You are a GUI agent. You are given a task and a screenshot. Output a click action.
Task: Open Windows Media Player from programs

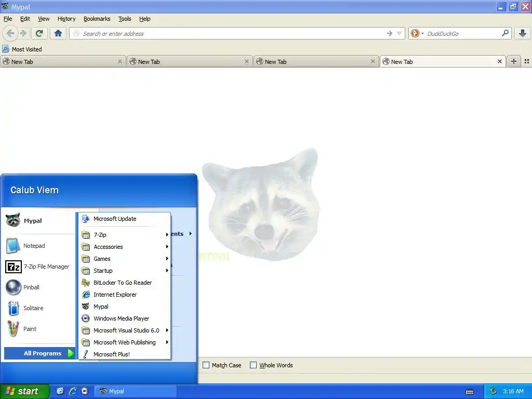[x=125, y=318]
